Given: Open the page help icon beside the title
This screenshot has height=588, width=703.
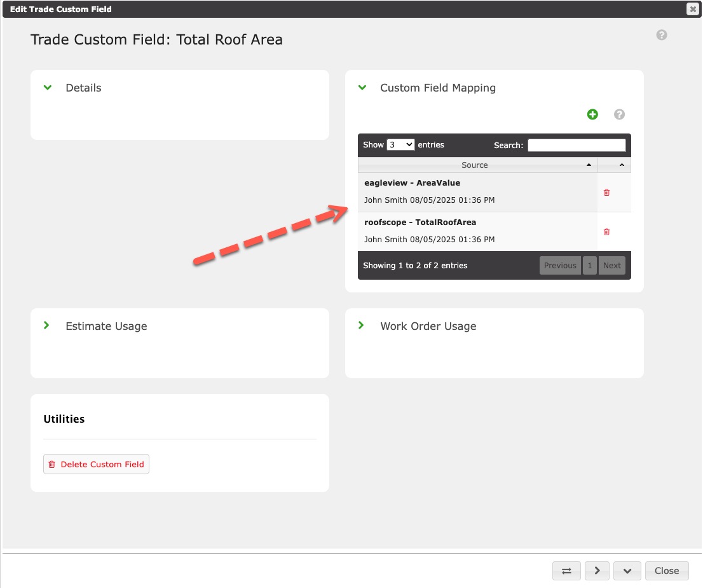Looking at the screenshot, I should click(x=661, y=35).
